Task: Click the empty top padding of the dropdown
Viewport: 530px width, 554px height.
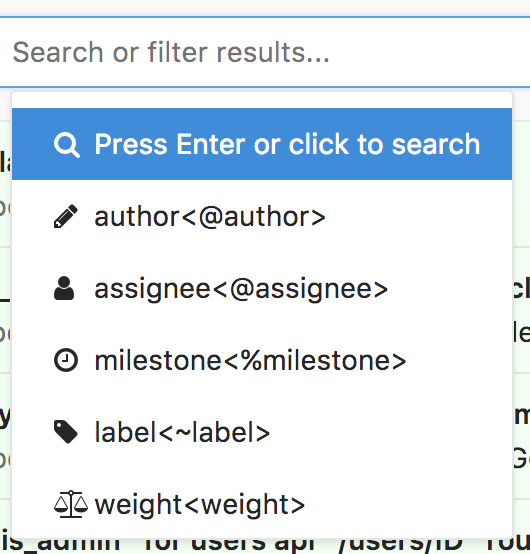Action: pos(262,100)
